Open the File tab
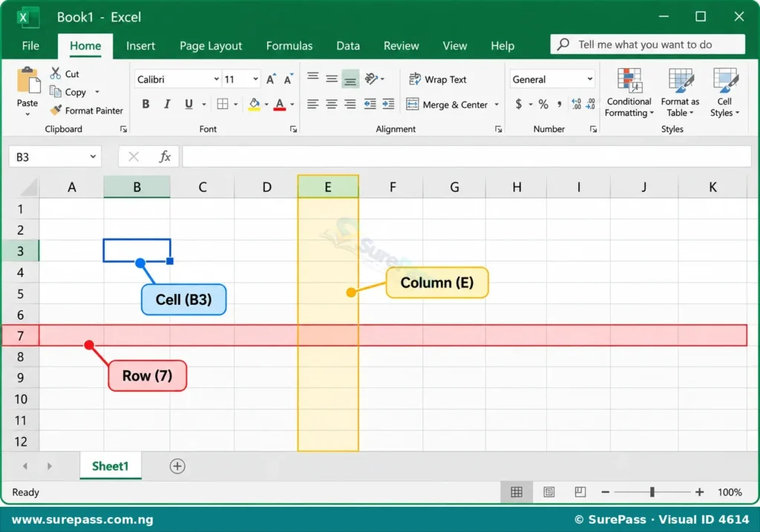760x532 pixels. [x=30, y=45]
